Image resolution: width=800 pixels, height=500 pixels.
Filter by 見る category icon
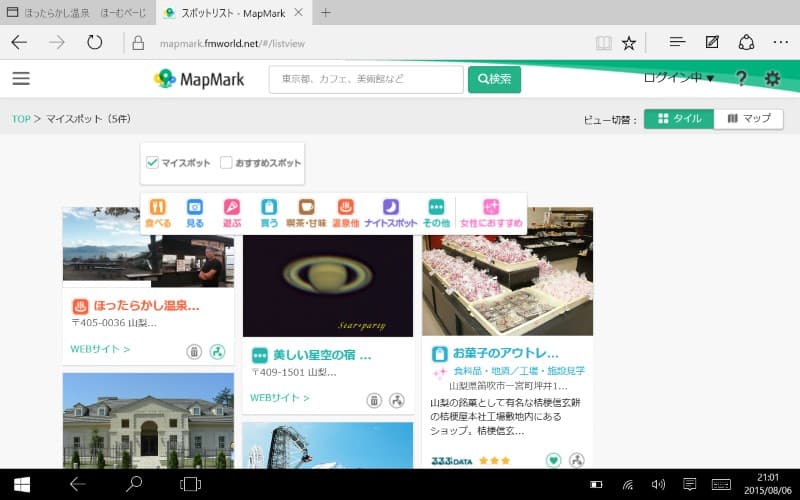point(195,212)
